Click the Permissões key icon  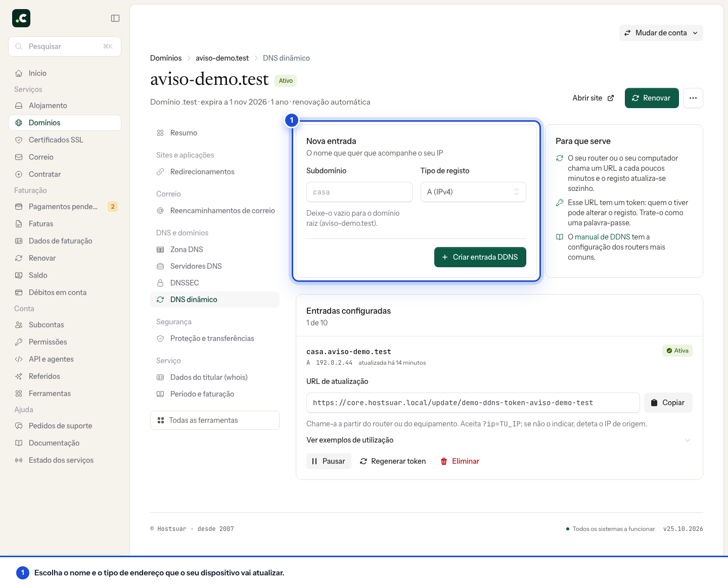click(19, 342)
